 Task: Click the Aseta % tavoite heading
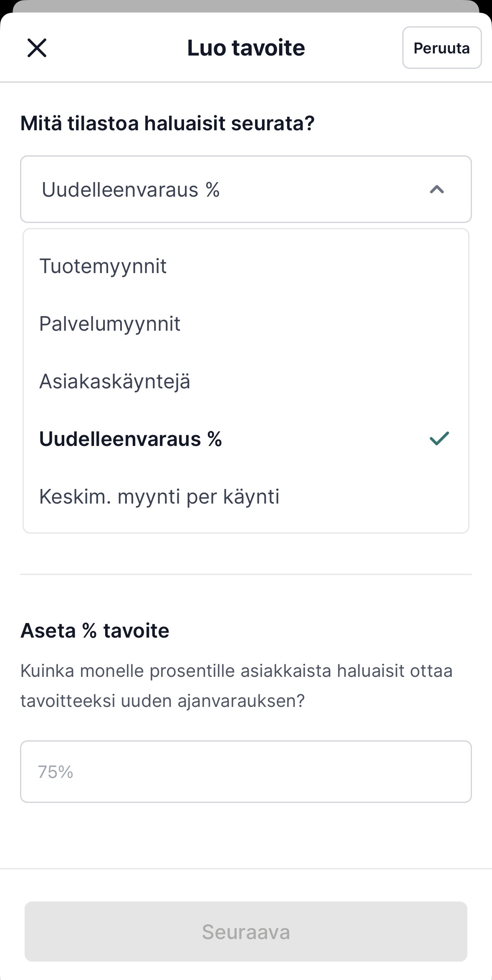tap(95, 631)
